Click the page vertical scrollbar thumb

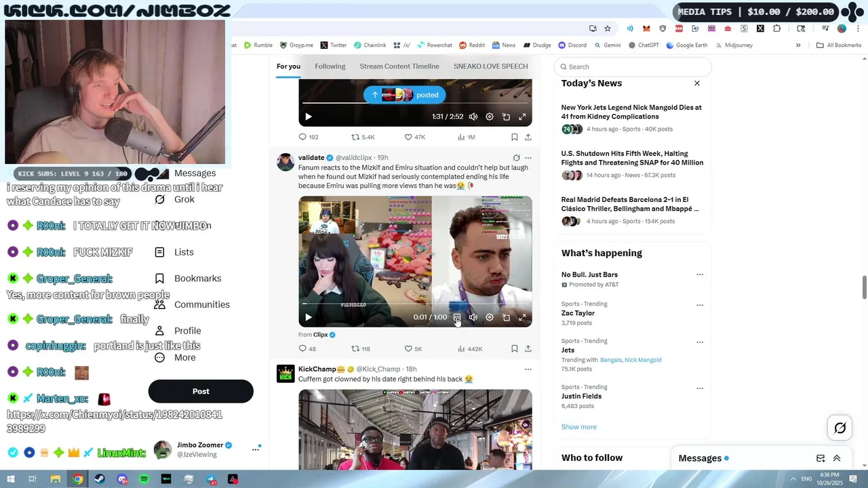pyautogui.click(x=864, y=287)
